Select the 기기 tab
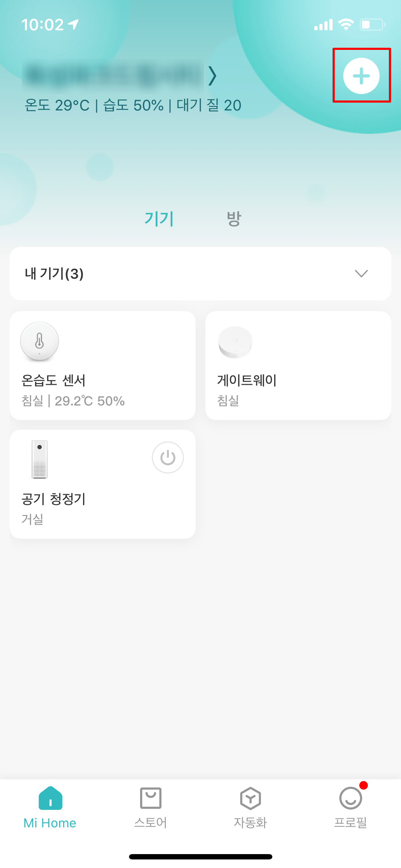 (159, 218)
